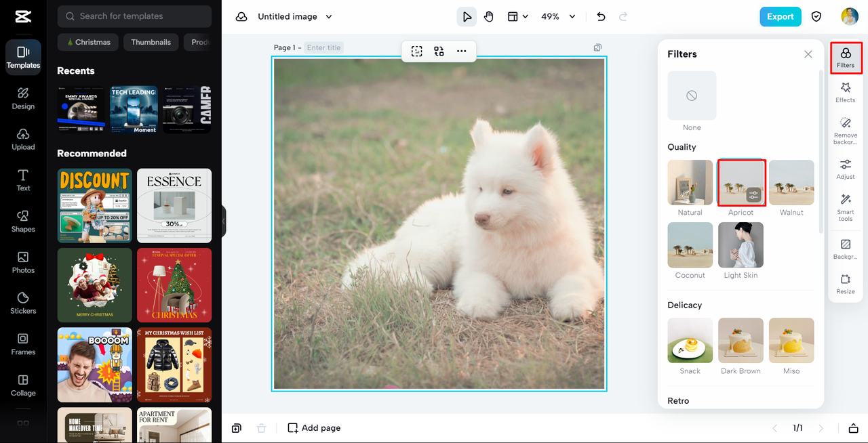This screenshot has width=868, height=443.
Task: Open the Templates sidebar tab
Action: tap(23, 58)
